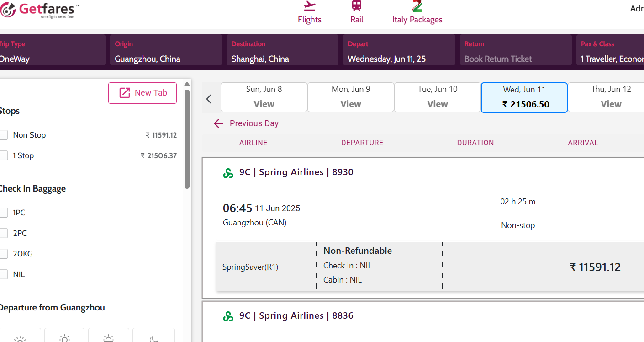Click the Flights airplane icon
Viewport: 644px width, 342px height.
[x=310, y=6]
